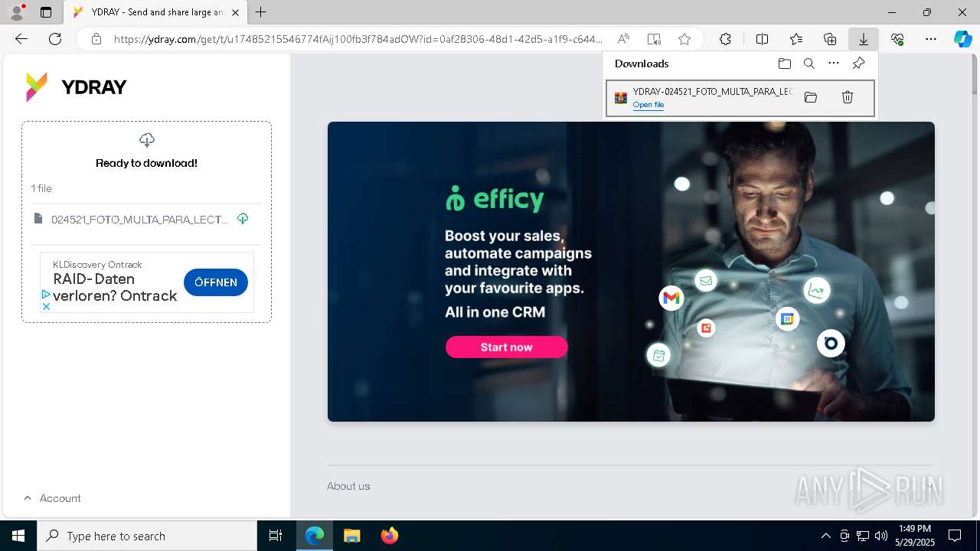
Task: Search downloads magnifier icon
Action: pos(809,64)
